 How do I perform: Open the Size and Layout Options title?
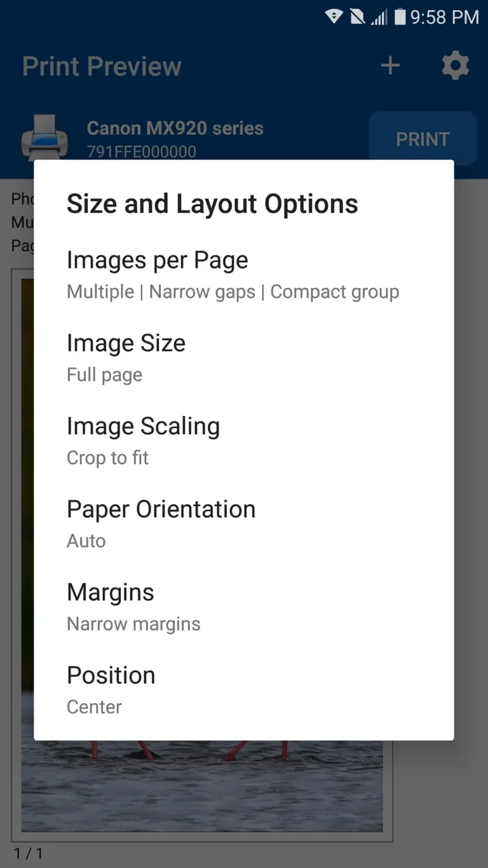pyautogui.click(x=212, y=203)
